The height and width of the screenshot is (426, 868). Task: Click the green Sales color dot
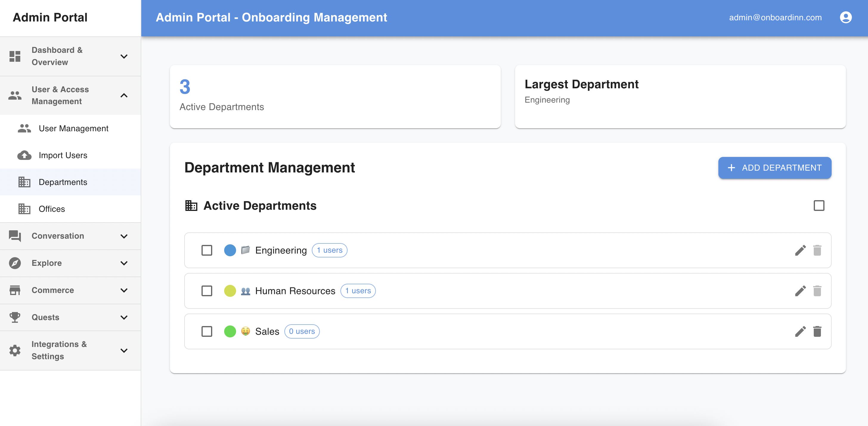tap(230, 331)
